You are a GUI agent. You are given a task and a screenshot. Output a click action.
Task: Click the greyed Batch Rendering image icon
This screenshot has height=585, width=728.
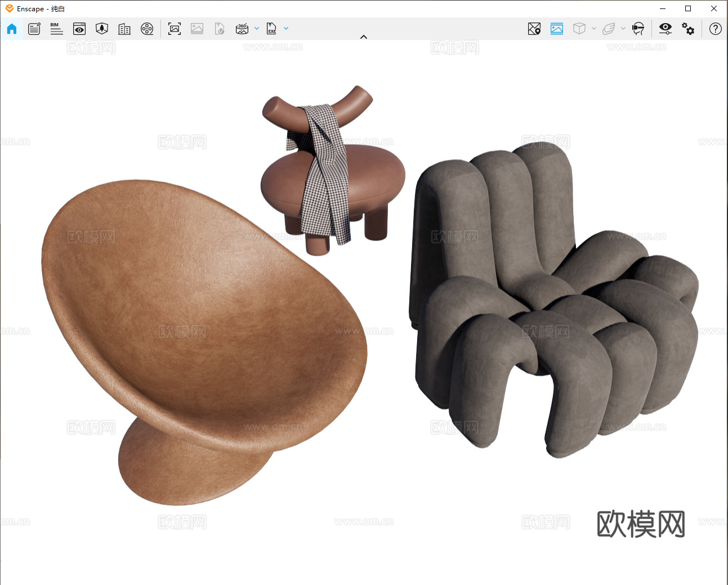pyautogui.click(x=197, y=29)
